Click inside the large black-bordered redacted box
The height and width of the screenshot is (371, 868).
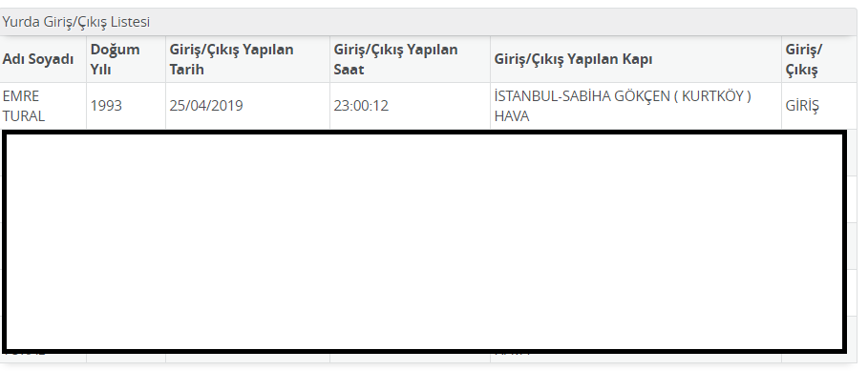coord(425,241)
